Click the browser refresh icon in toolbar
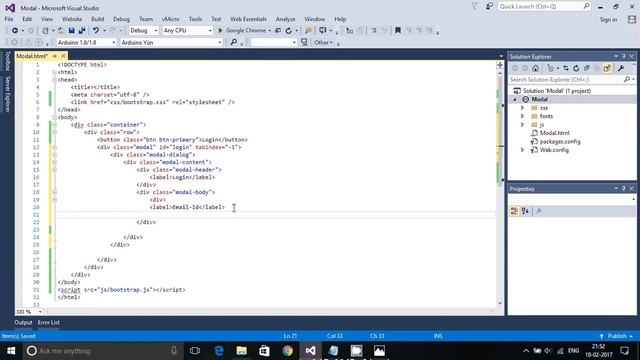The image size is (640, 360). pyautogui.click(x=289, y=31)
